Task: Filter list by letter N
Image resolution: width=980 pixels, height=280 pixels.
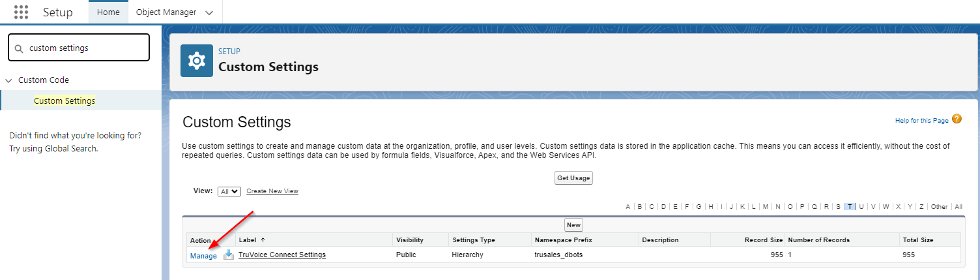Action: (x=778, y=207)
